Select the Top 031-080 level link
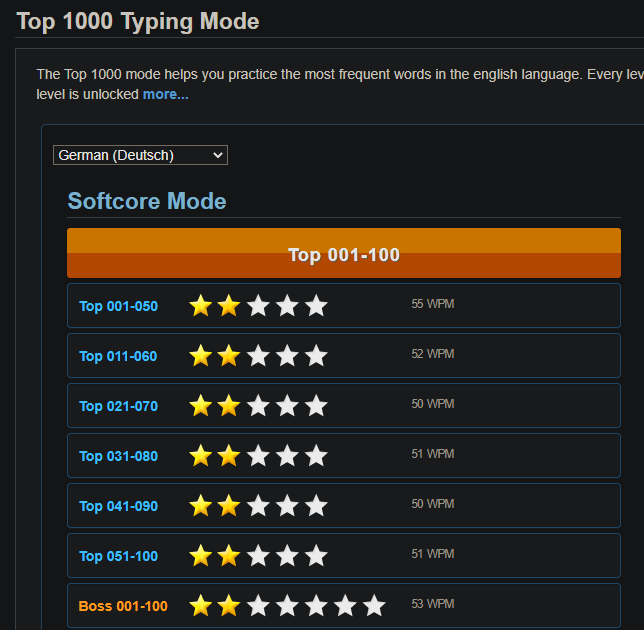This screenshot has height=630, width=644. point(118,456)
